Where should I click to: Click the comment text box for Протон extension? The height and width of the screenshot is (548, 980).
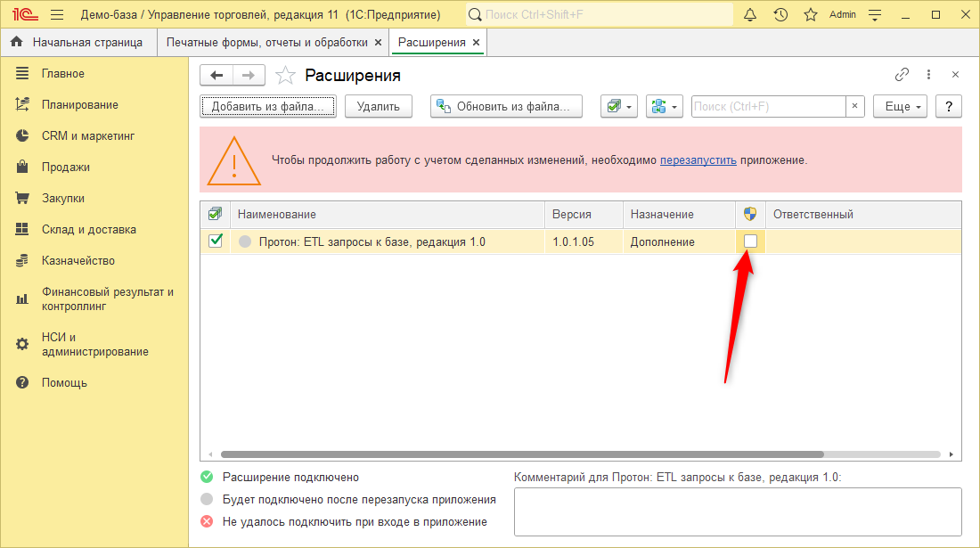coord(738,511)
